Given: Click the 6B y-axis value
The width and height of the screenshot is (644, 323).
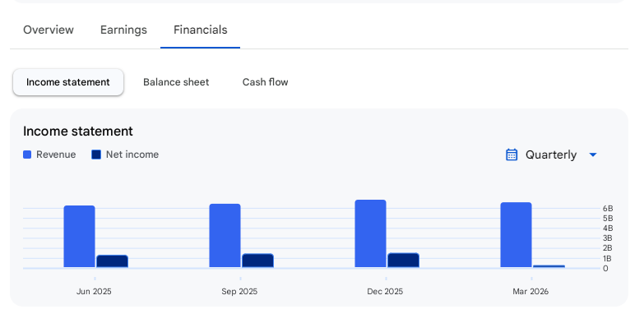Looking at the screenshot, I should point(608,209).
